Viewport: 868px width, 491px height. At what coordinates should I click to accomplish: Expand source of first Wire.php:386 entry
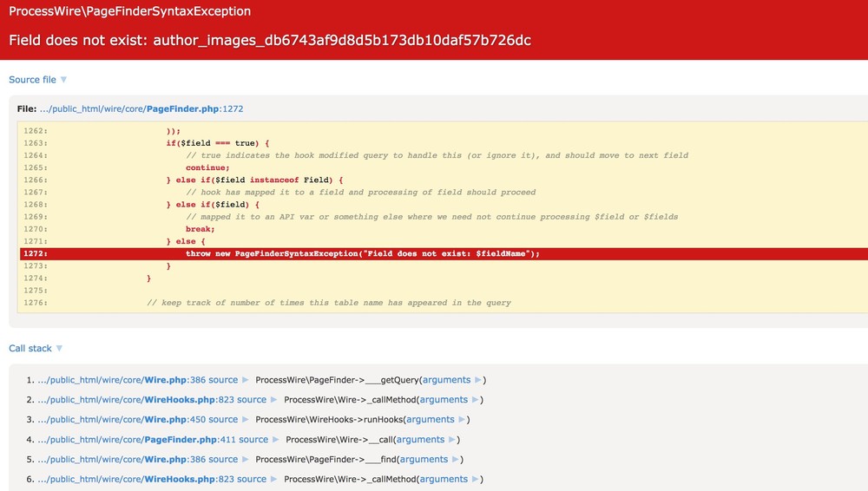[x=223, y=380]
